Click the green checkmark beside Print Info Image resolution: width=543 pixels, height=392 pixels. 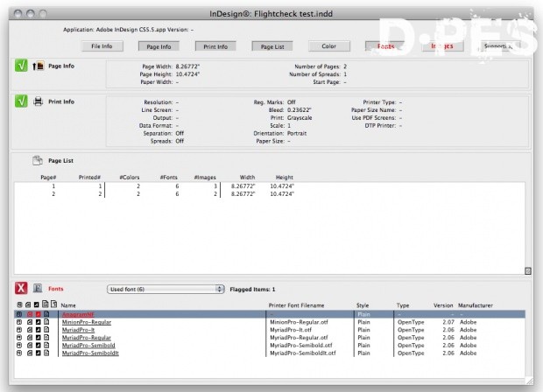point(21,101)
